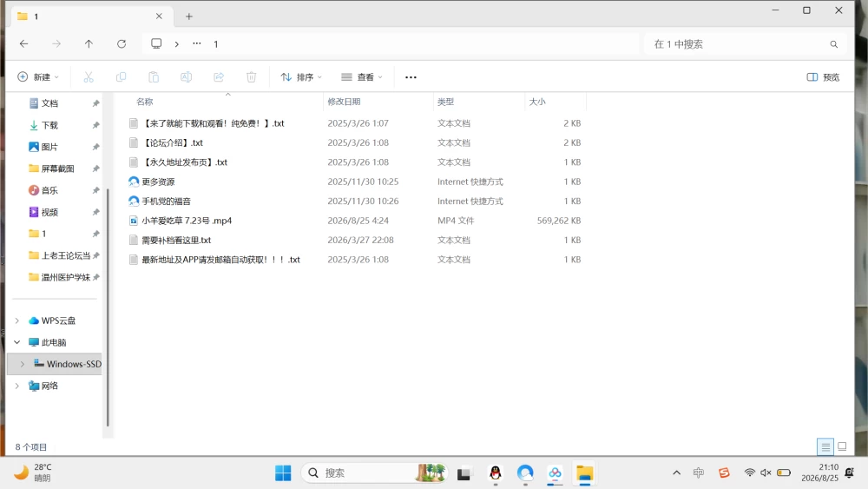The width and height of the screenshot is (868, 489).
Task: Click the MP4 file icon for 小羊爱吃草
Action: tap(134, 221)
